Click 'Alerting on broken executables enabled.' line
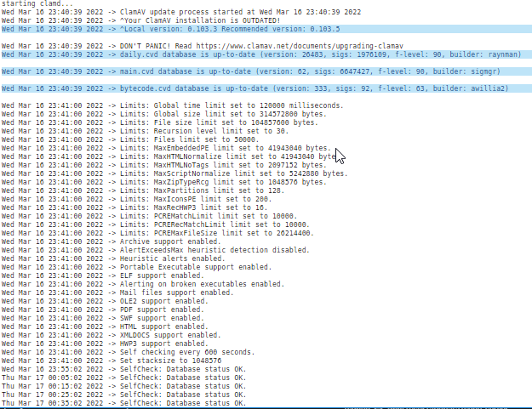Image resolution: width=532 pixels, height=409 pixels. click(x=143, y=284)
